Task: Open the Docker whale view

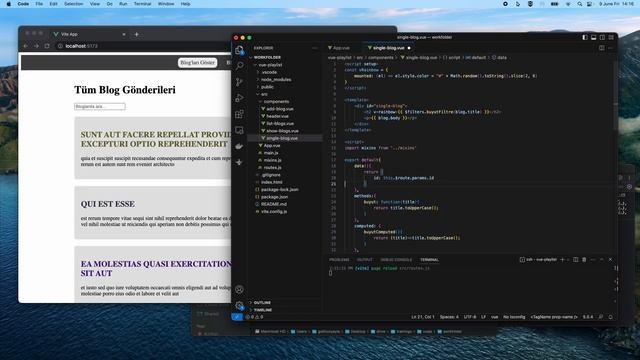Action: click(x=240, y=146)
